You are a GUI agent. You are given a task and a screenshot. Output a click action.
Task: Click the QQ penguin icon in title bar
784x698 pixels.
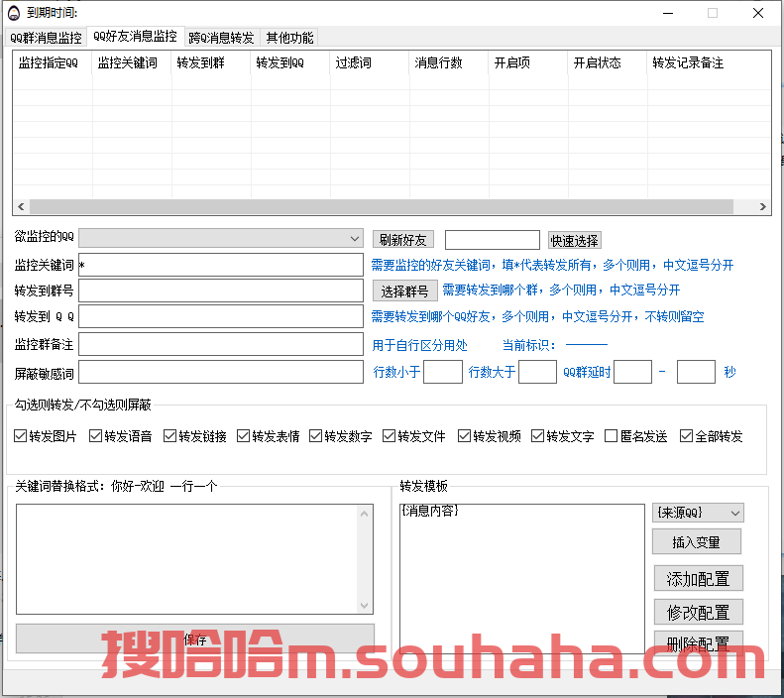(x=13, y=13)
